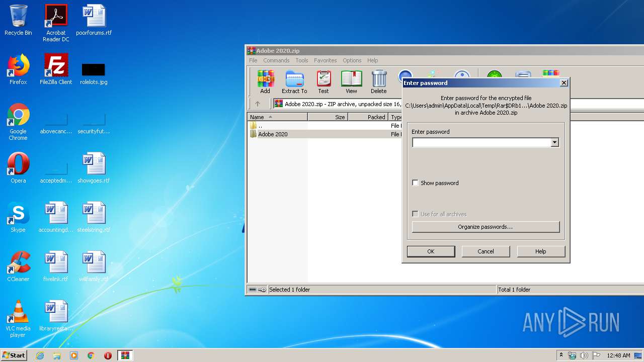Click the Add toolbar icon in WinRAR
644x362 pixels.
coord(265,82)
